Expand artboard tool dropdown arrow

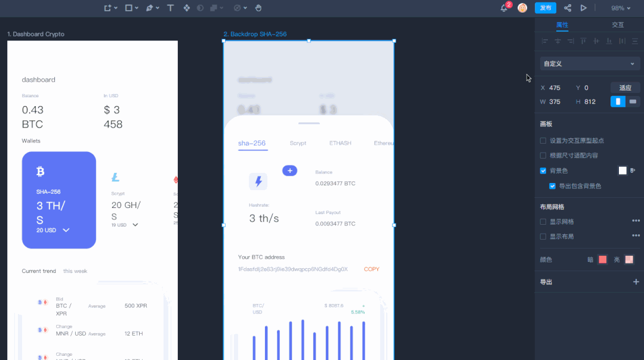[116, 8]
